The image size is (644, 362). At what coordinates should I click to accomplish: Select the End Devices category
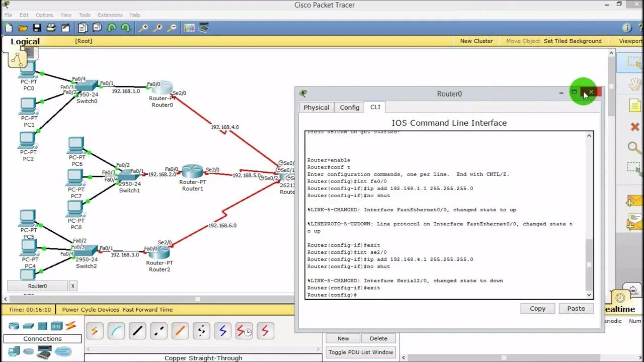pyautogui.click(x=14, y=351)
